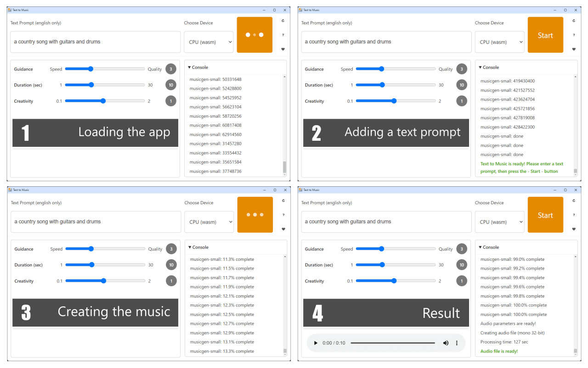Collapse the Console section in the Result panel

pyautogui.click(x=489, y=247)
